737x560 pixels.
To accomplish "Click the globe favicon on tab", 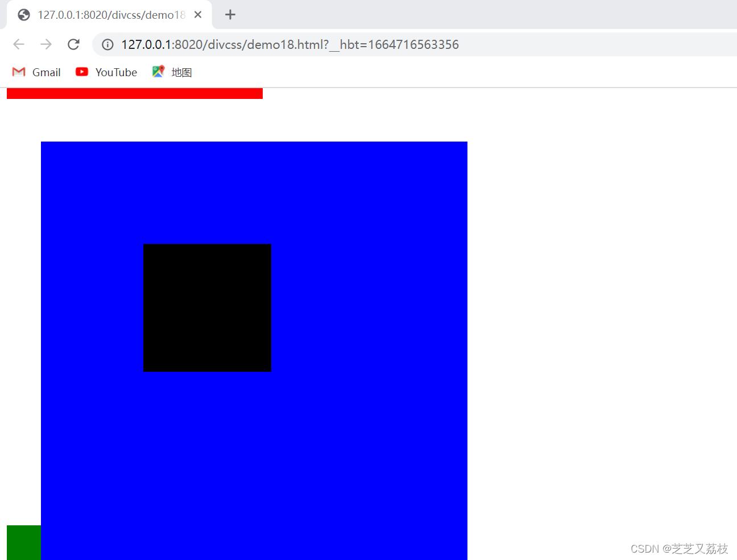I will [x=24, y=15].
